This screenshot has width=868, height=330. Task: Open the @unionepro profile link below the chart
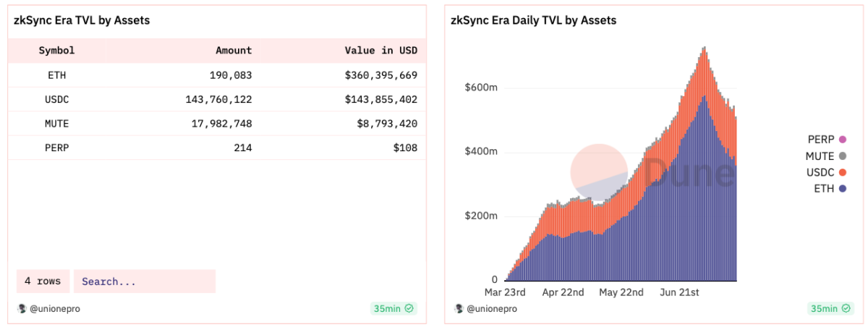[x=491, y=308]
